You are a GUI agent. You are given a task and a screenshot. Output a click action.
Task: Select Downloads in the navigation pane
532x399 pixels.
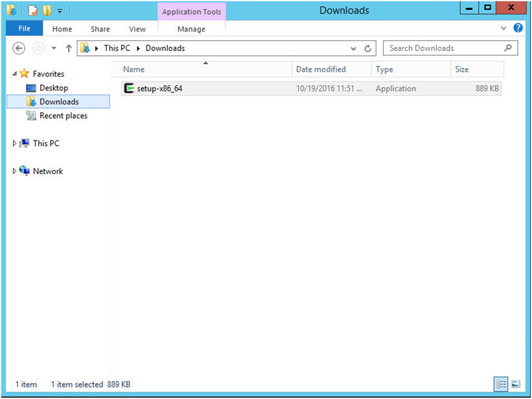[x=59, y=102]
